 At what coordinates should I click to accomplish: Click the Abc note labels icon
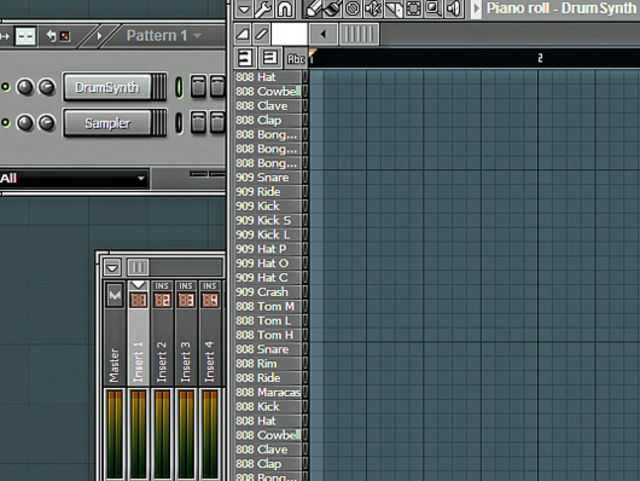(x=296, y=59)
